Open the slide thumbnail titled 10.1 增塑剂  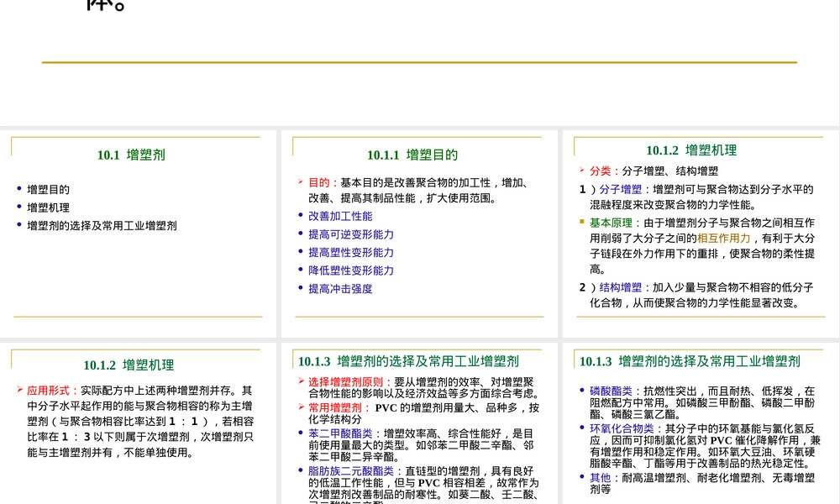coord(138,234)
